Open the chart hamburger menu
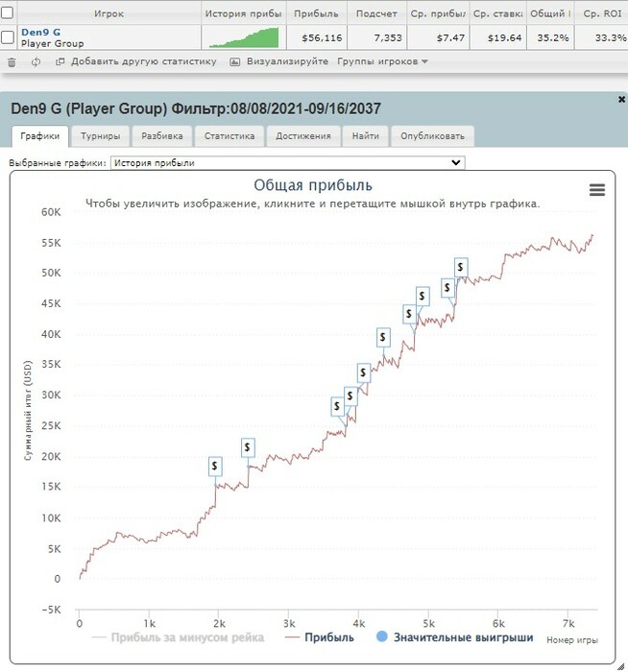628x672 pixels. [x=597, y=189]
